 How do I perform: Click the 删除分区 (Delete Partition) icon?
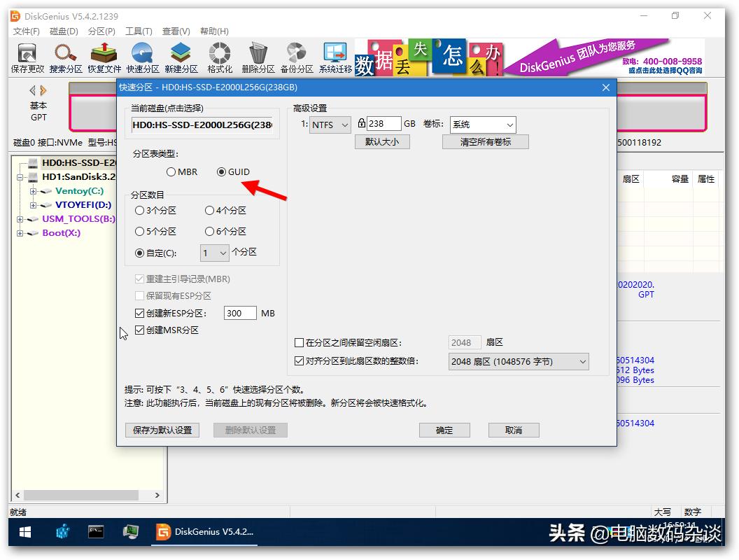pos(258,56)
